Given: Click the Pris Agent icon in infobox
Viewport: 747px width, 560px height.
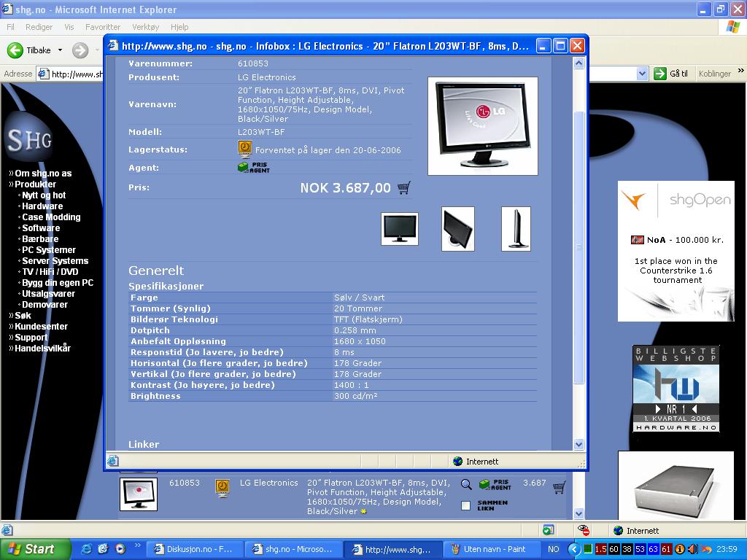Looking at the screenshot, I should 253,168.
